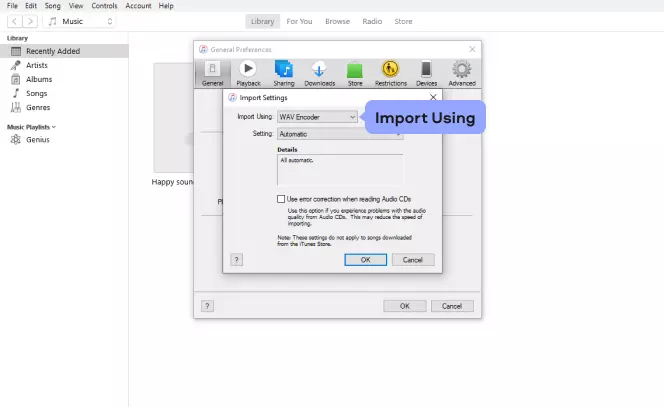The width and height of the screenshot is (664, 407).
Task: Click the Genius atom icon
Action: coord(16,139)
